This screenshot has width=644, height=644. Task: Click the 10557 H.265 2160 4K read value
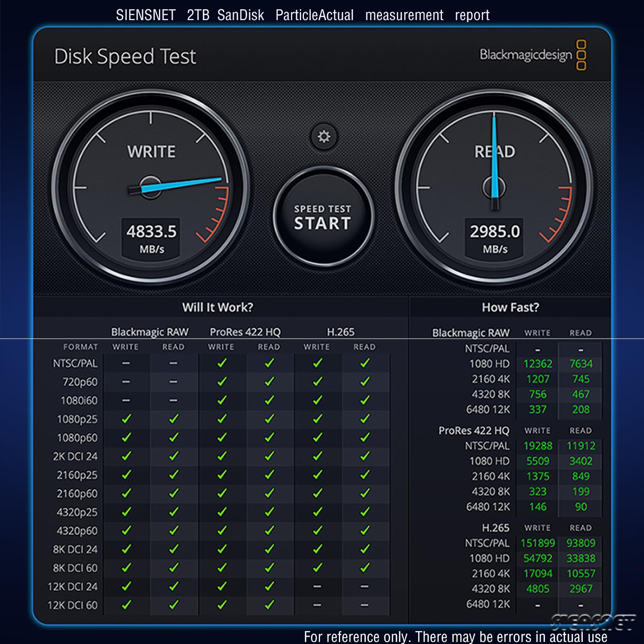(x=581, y=574)
